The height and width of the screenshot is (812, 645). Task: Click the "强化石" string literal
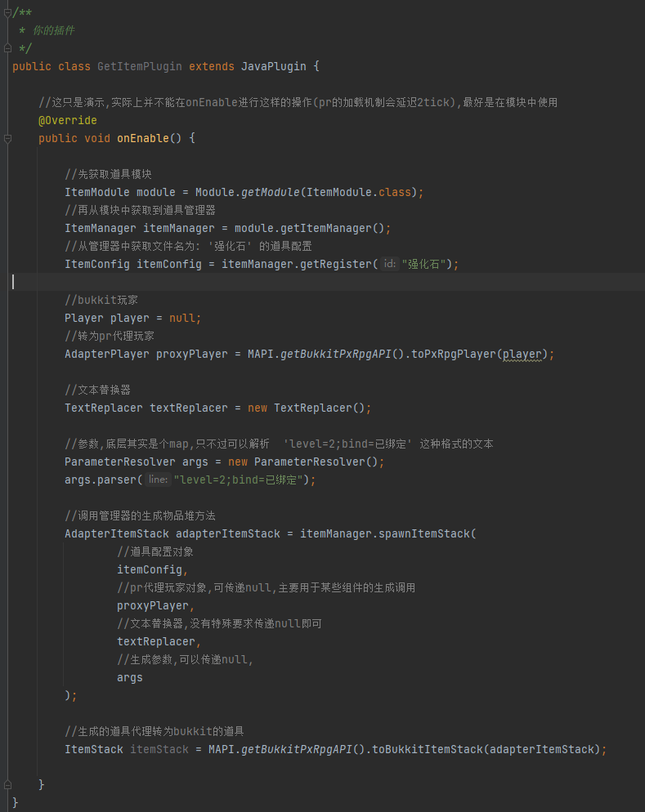coord(423,264)
